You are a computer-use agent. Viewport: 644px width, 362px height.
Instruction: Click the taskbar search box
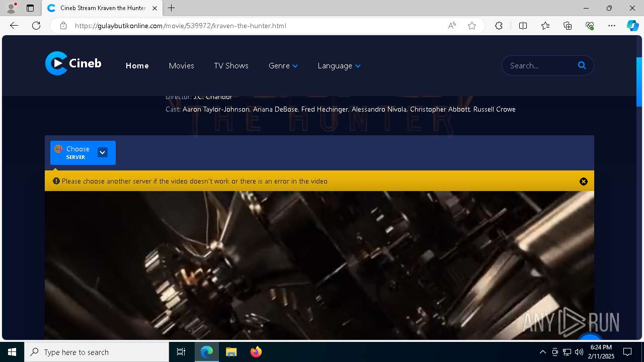pyautogui.click(x=97, y=352)
